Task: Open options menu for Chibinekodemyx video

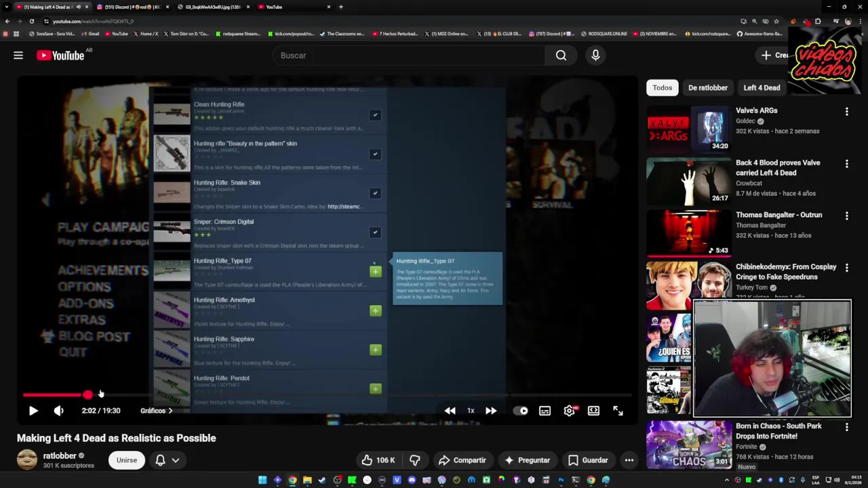Action: coord(846,268)
